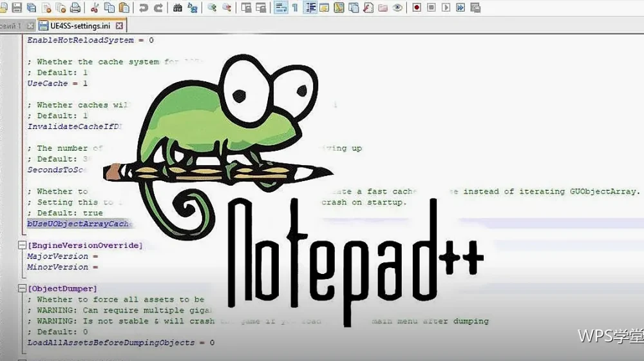Screen dimensions: 644x361
Task: Toggle Show All Characters pilcrow icon
Action: click(x=295, y=7)
